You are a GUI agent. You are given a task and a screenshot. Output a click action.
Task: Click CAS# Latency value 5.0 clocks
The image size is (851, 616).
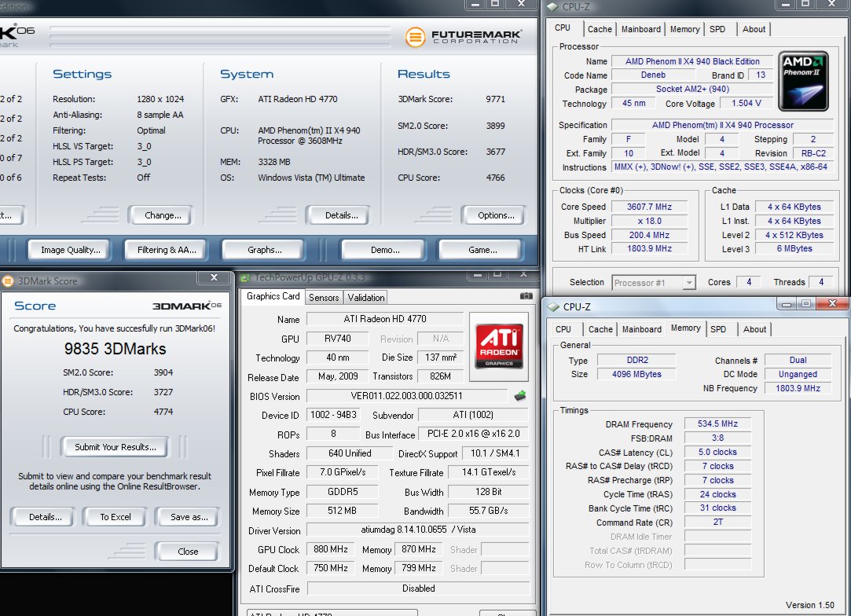(717, 452)
